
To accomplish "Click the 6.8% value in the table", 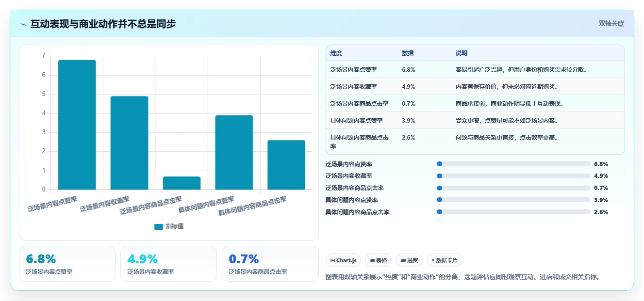I will pyautogui.click(x=409, y=70).
